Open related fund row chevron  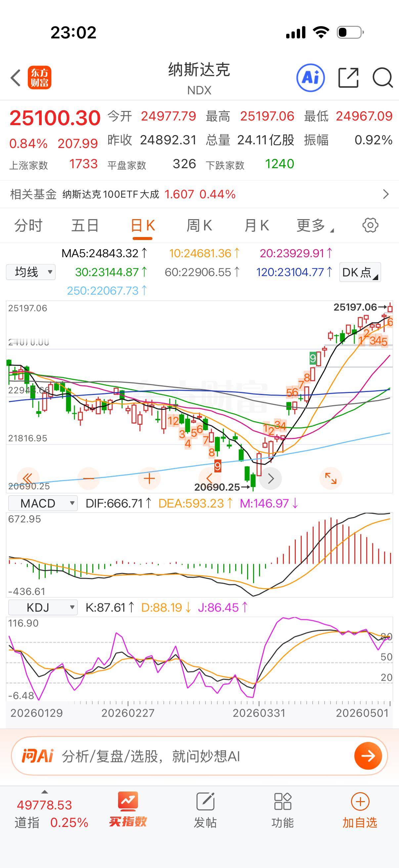pyautogui.click(x=386, y=194)
